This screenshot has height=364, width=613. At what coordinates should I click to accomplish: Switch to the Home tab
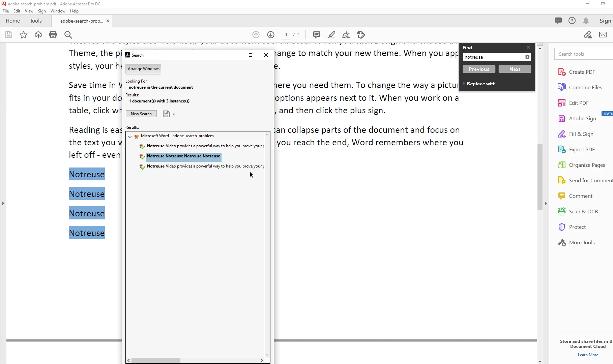(x=13, y=21)
